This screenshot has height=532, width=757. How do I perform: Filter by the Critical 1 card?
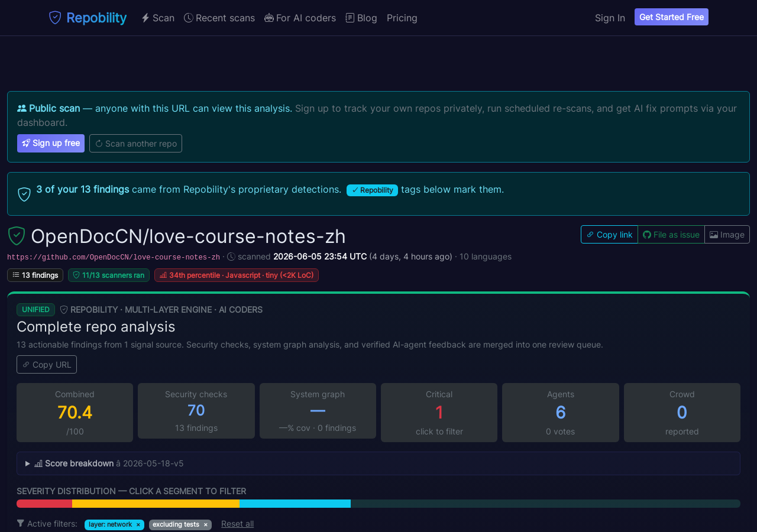pyautogui.click(x=439, y=413)
